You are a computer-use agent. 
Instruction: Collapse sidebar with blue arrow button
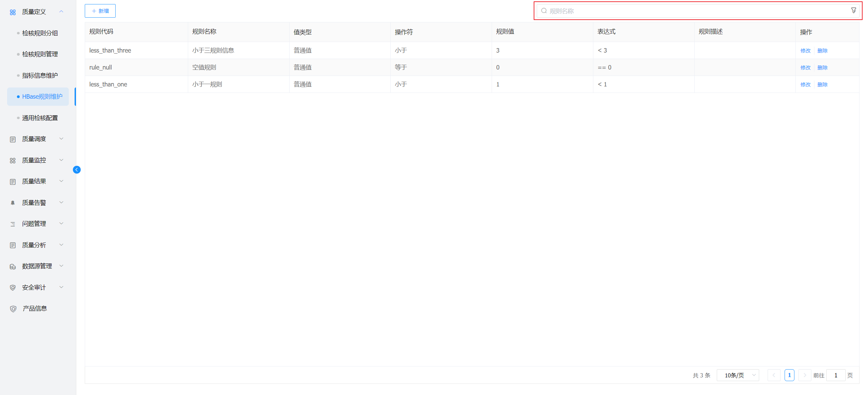click(x=77, y=170)
